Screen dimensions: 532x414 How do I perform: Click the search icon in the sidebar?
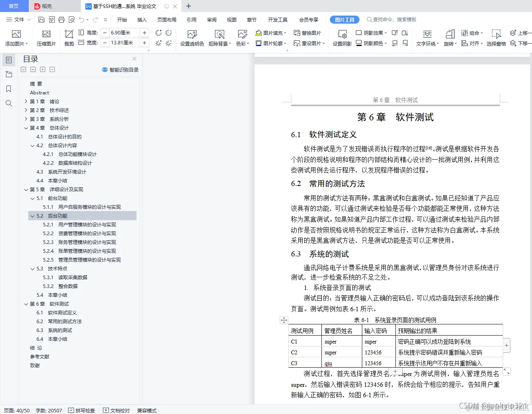[x=8, y=103]
